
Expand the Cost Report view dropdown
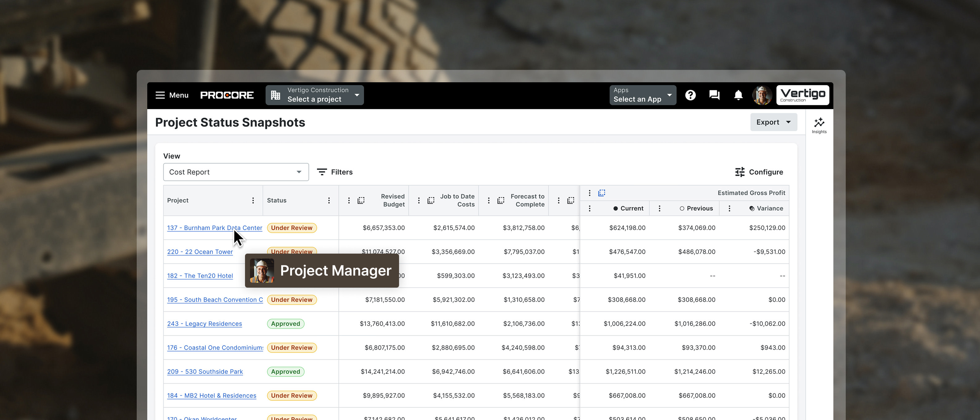[x=236, y=172]
